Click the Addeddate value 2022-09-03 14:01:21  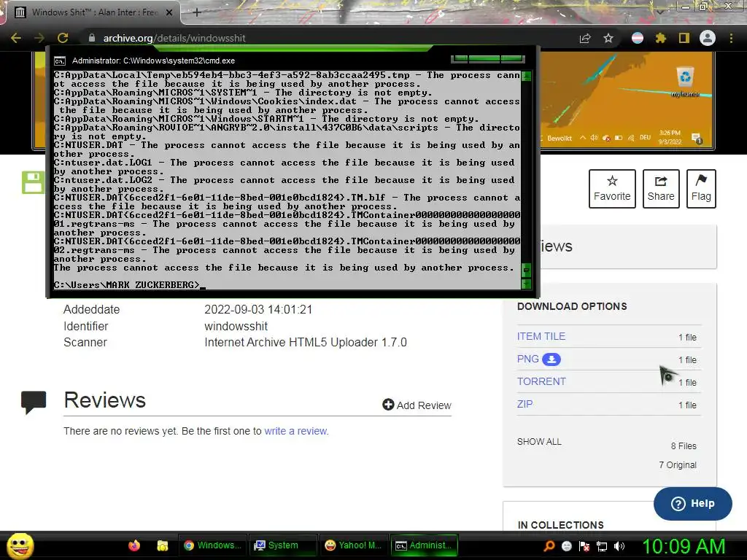(x=258, y=309)
